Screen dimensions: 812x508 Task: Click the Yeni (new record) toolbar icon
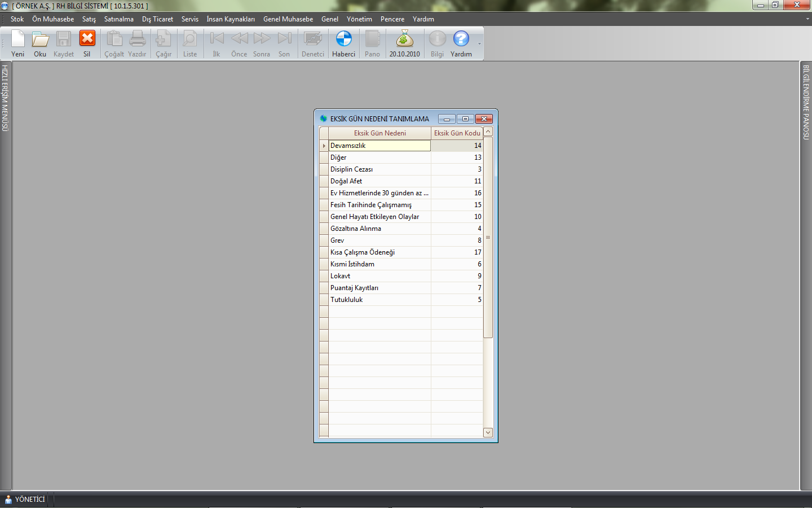point(18,43)
